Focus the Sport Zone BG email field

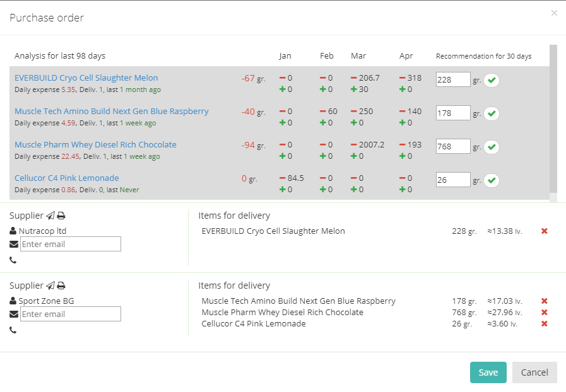point(71,314)
